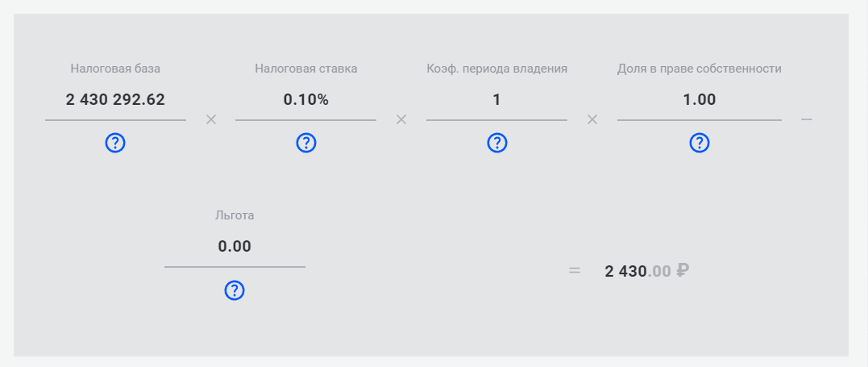The height and width of the screenshot is (367, 868).
Task: Click multiplication sign after tax base value
Action: click(211, 119)
